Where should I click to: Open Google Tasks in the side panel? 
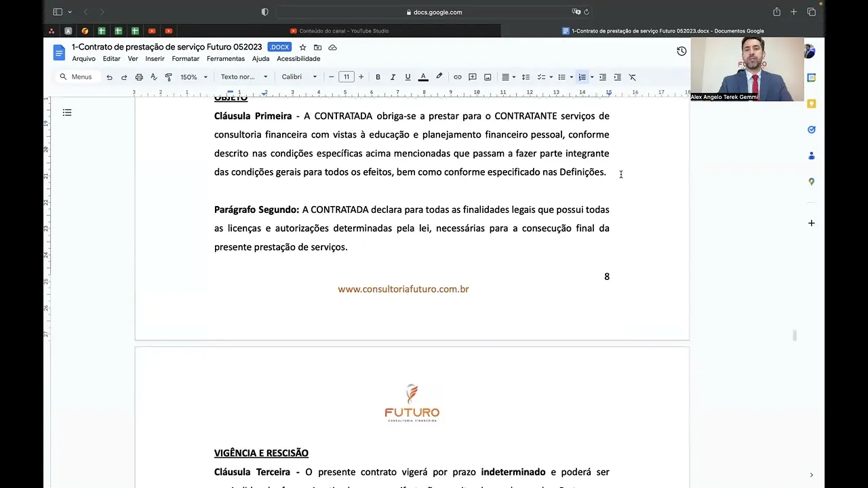pyautogui.click(x=811, y=129)
